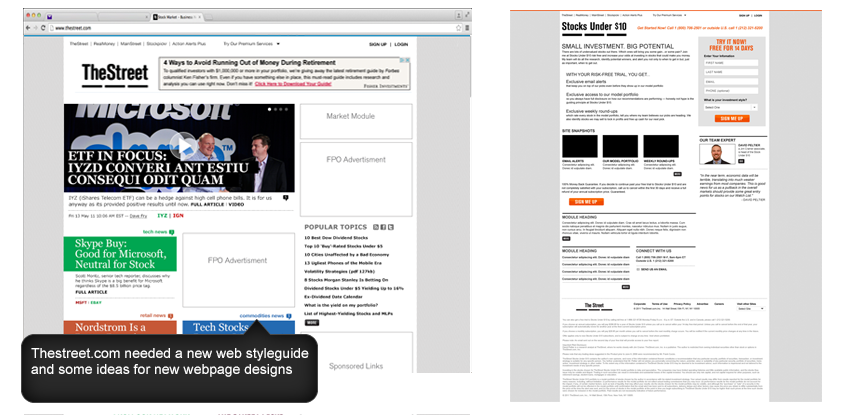Open the Weekly Round-Ups snapshot thumbnail
The height and width of the screenshot is (415, 850).
[661, 146]
